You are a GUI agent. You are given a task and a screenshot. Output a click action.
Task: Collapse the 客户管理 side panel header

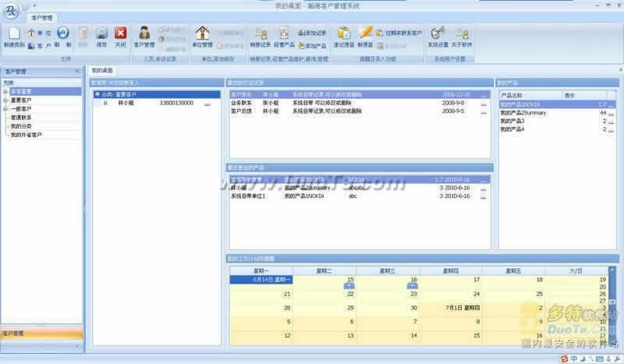click(76, 71)
